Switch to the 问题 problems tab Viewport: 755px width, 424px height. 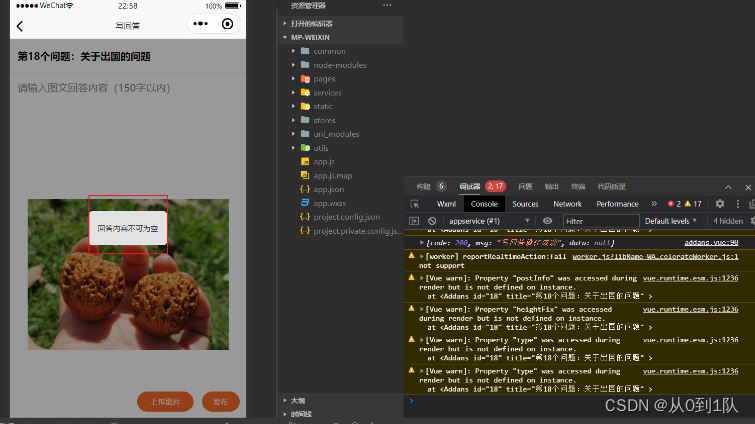pyautogui.click(x=525, y=186)
